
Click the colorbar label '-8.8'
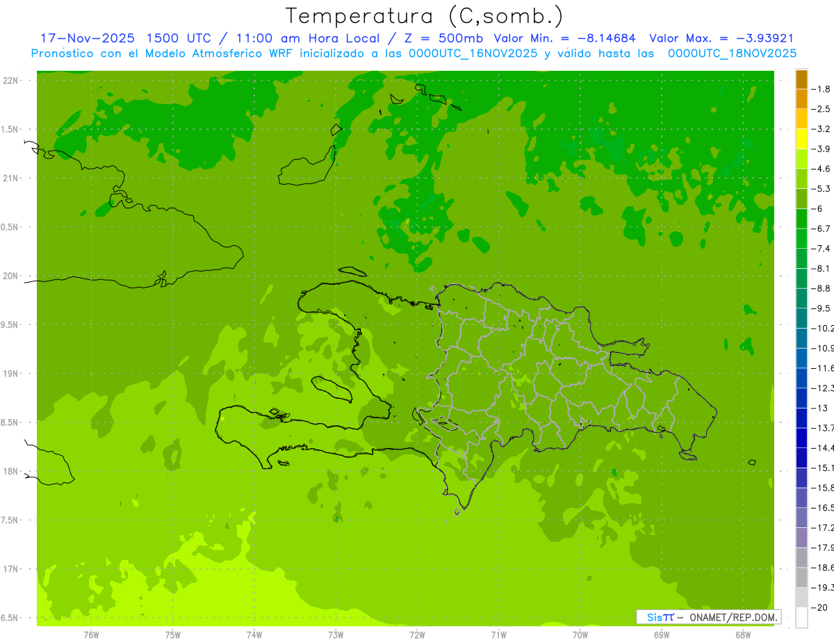coord(822,288)
